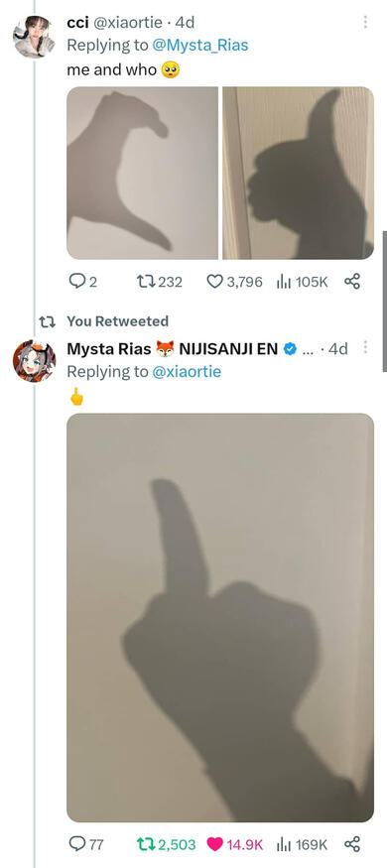Open cci's profile avatar

pos(34,36)
